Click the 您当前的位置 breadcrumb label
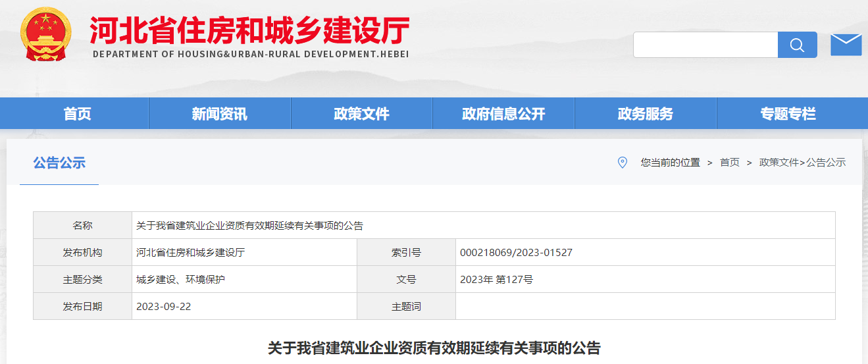The width and height of the screenshot is (868, 364). click(x=670, y=163)
